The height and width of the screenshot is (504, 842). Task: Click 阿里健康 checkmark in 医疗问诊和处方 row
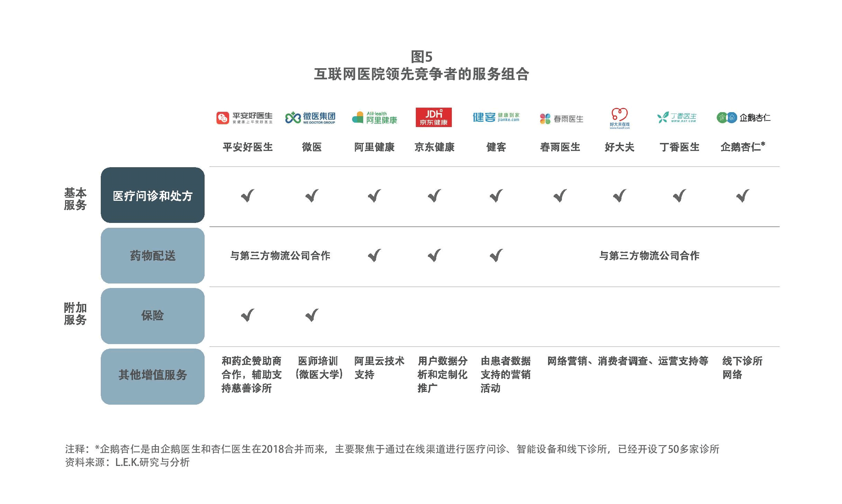pyautogui.click(x=374, y=196)
